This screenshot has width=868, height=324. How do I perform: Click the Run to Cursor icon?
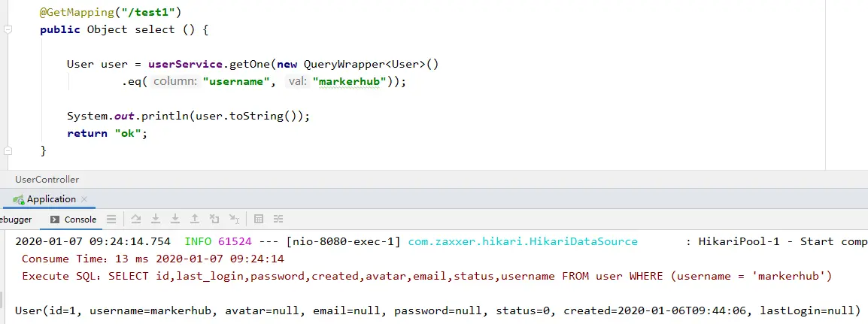[x=234, y=219]
